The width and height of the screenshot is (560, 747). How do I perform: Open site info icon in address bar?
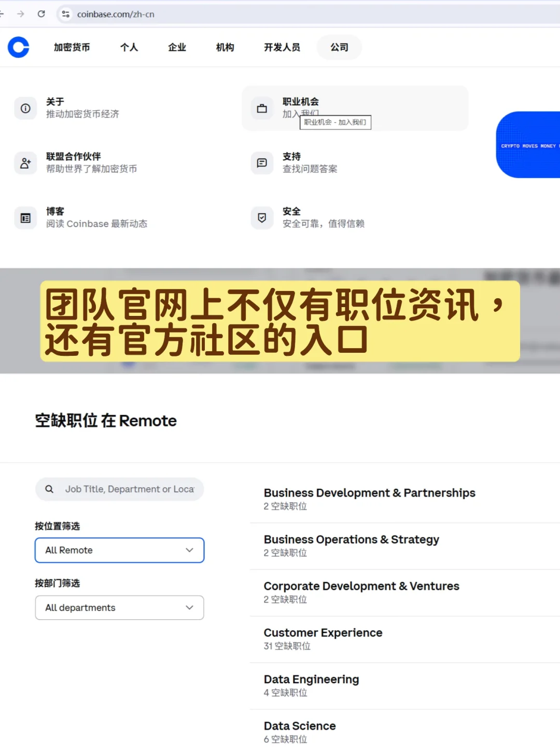pos(66,14)
